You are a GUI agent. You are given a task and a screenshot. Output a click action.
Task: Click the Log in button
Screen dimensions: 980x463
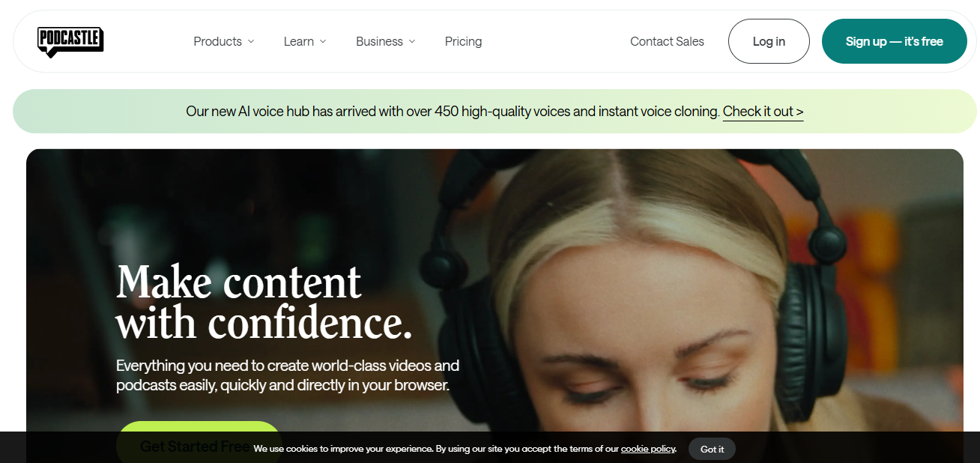pos(769,41)
